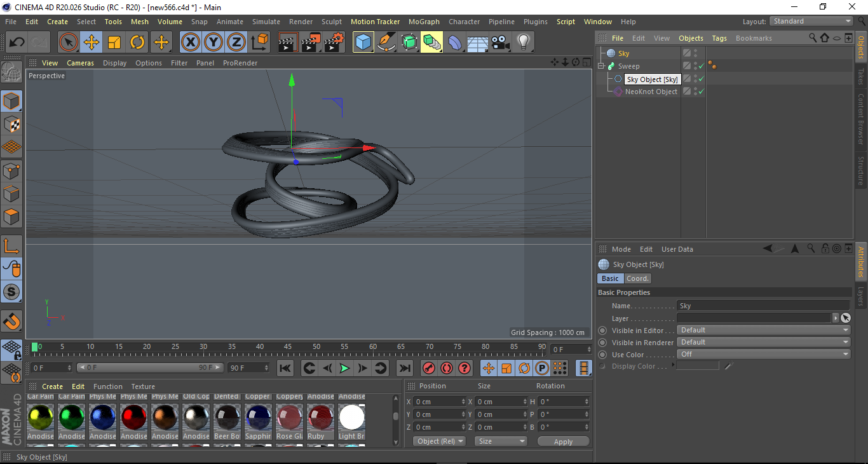
Task: Click the Undo arrow icon
Action: (17, 43)
